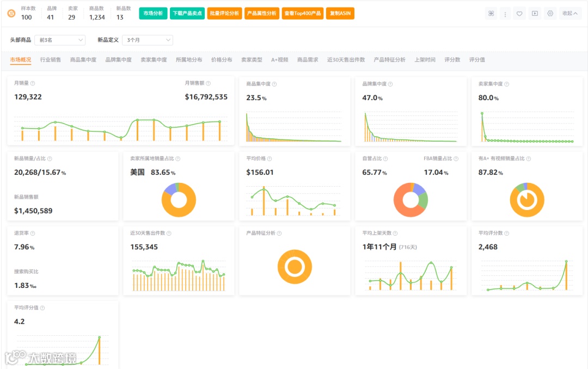Open the gear settings icon

550,14
